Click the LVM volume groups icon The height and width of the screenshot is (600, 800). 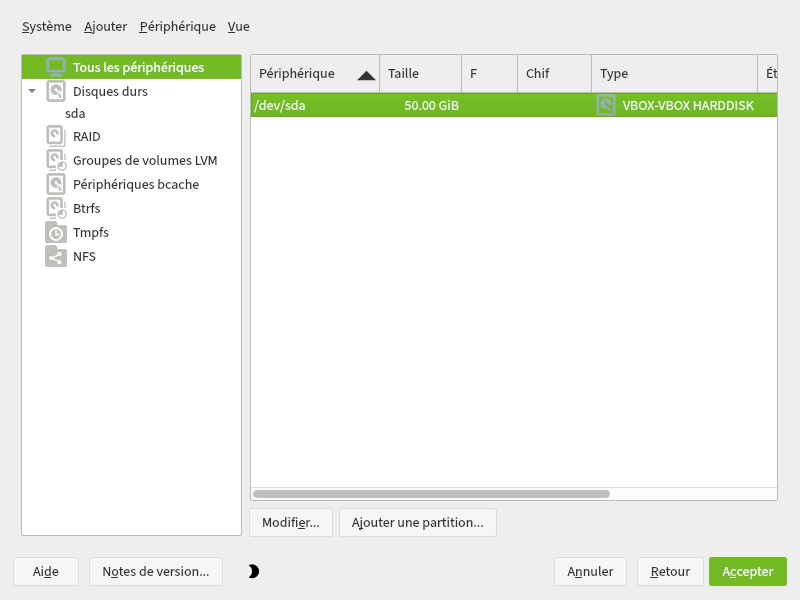tap(56, 160)
